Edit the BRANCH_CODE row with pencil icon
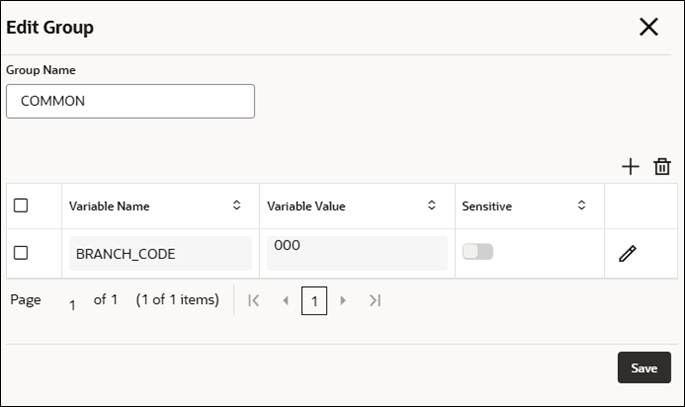This screenshot has width=685, height=407. point(627,254)
